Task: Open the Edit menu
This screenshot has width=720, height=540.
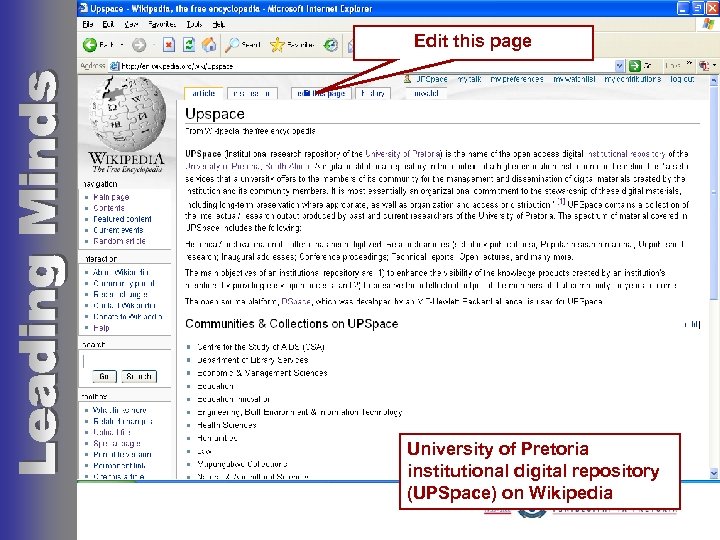Action: (x=108, y=24)
